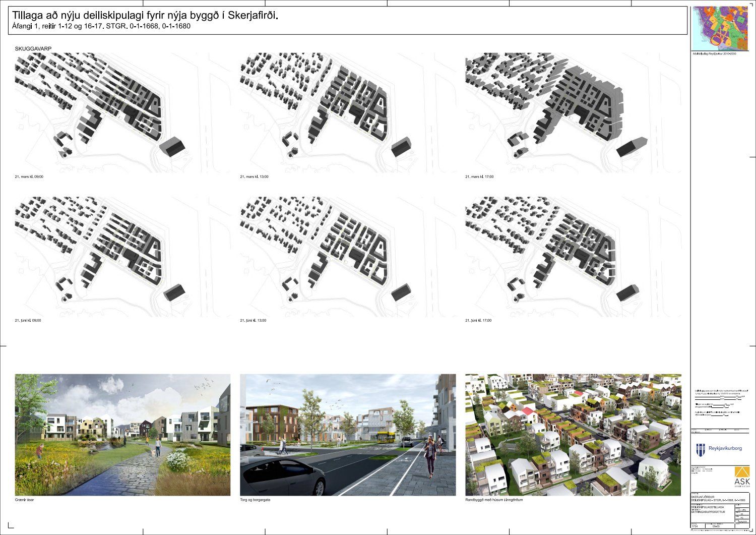The height and width of the screenshot is (535, 756).
Task: Open the Grænir ásar rendering
Action: click(122, 435)
